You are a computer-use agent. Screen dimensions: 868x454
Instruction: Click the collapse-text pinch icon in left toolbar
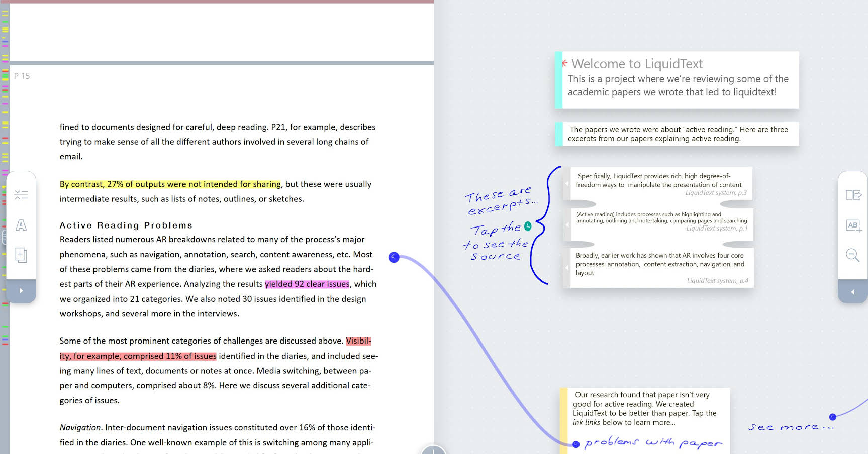pyautogui.click(x=21, y=195)
